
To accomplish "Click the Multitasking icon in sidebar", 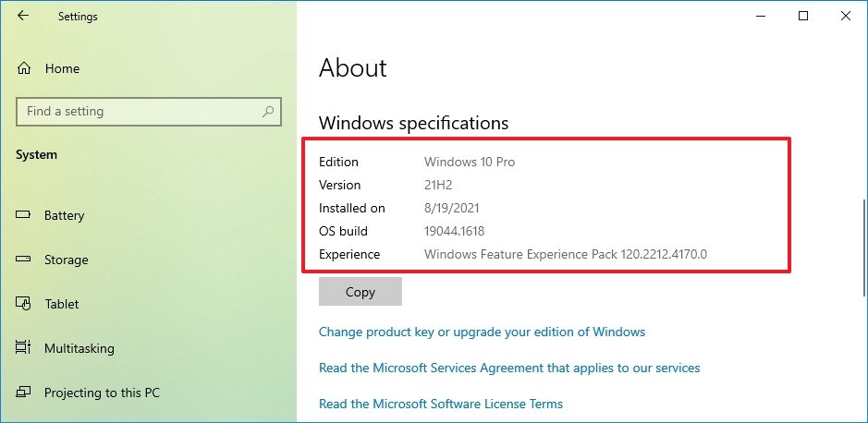I will (x=24, y=348).
